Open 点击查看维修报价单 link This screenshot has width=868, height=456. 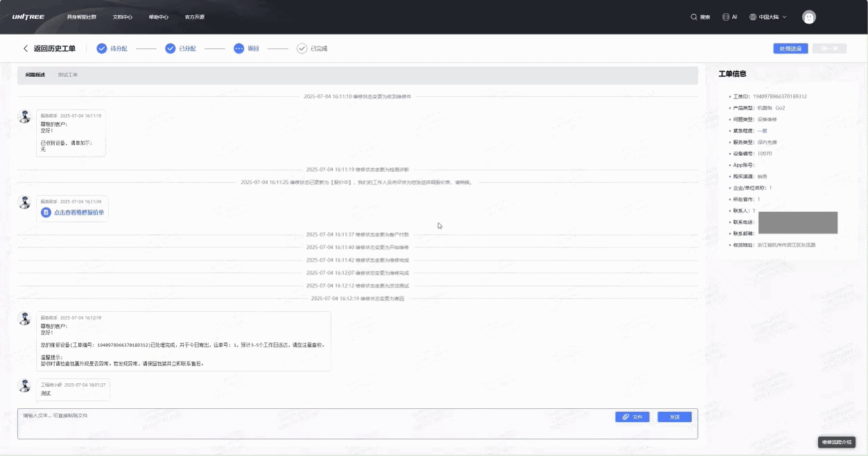(79, 213)
